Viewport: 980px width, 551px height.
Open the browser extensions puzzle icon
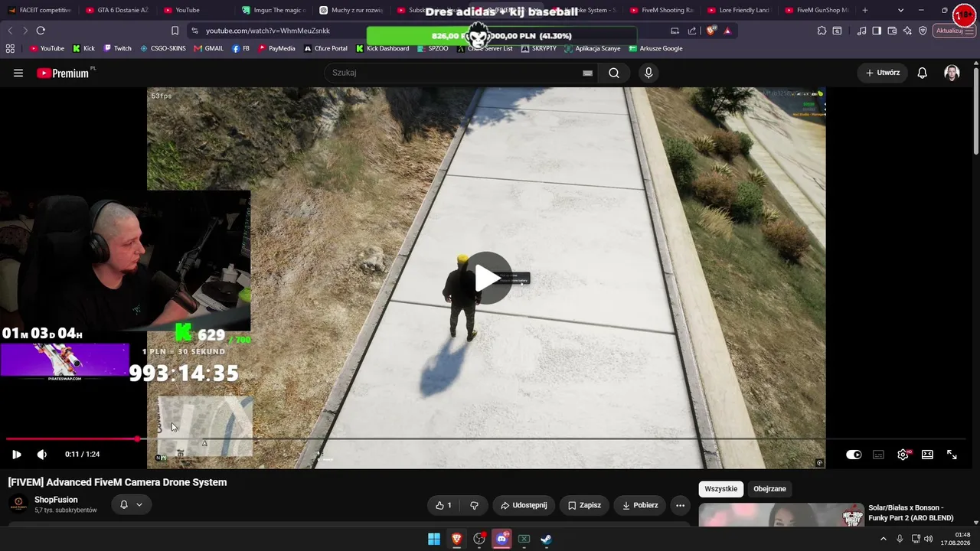[x=822, y=31]
